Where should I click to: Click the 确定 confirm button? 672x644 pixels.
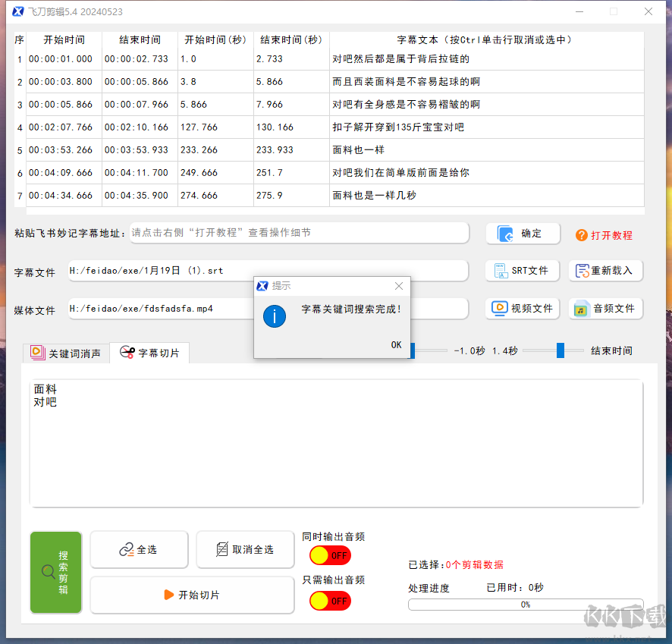[523, 234]
